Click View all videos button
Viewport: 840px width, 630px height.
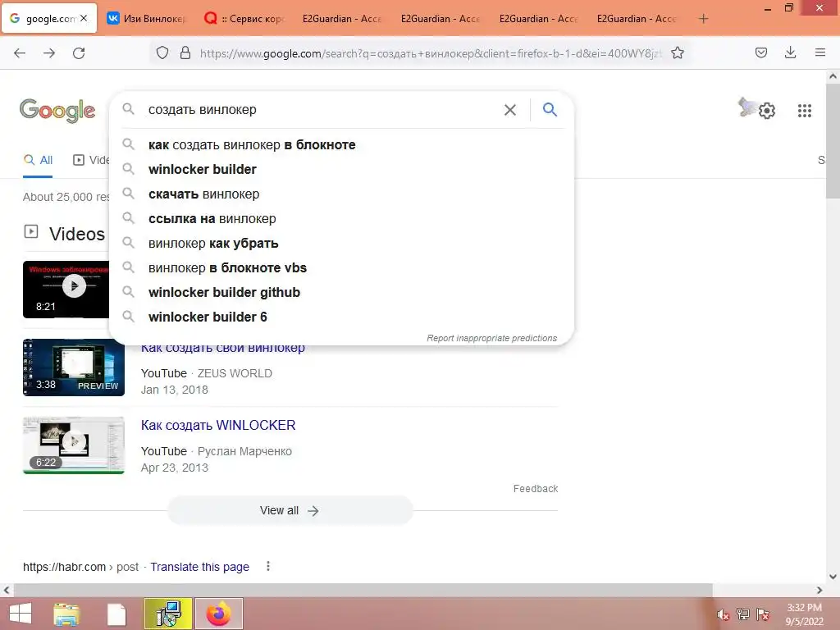(290, 510)
